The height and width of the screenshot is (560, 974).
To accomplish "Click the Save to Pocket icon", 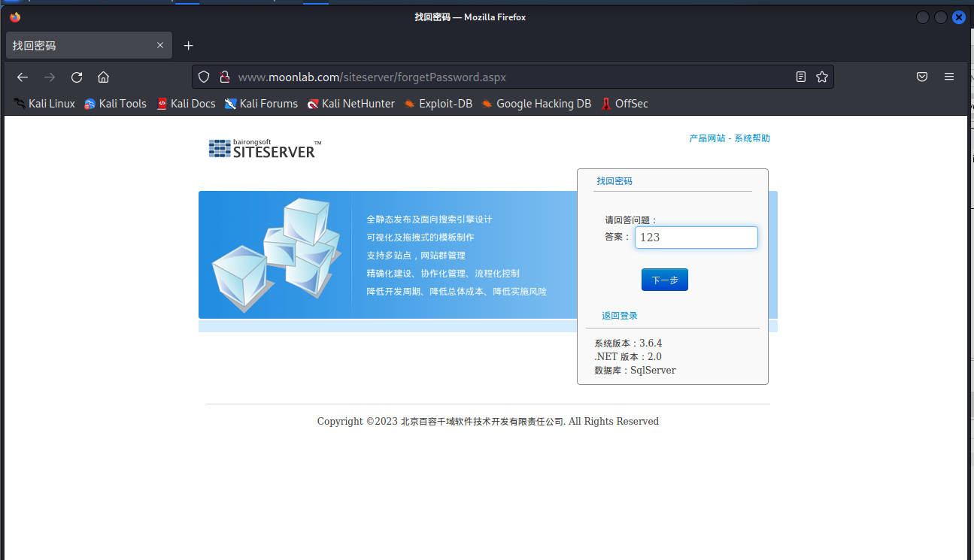I will click(x=922, y=76).
